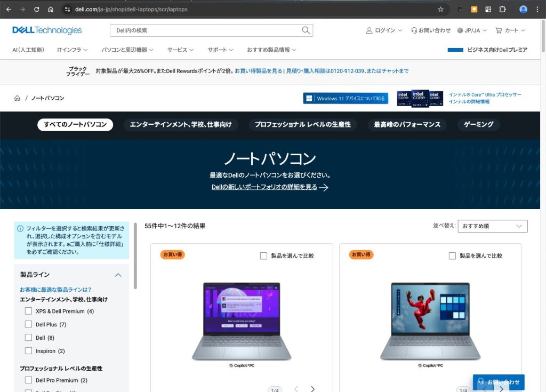The width and height of the screenshot is (546, 392).
Task: Click second laptop product image
Action: pos(430,321)
